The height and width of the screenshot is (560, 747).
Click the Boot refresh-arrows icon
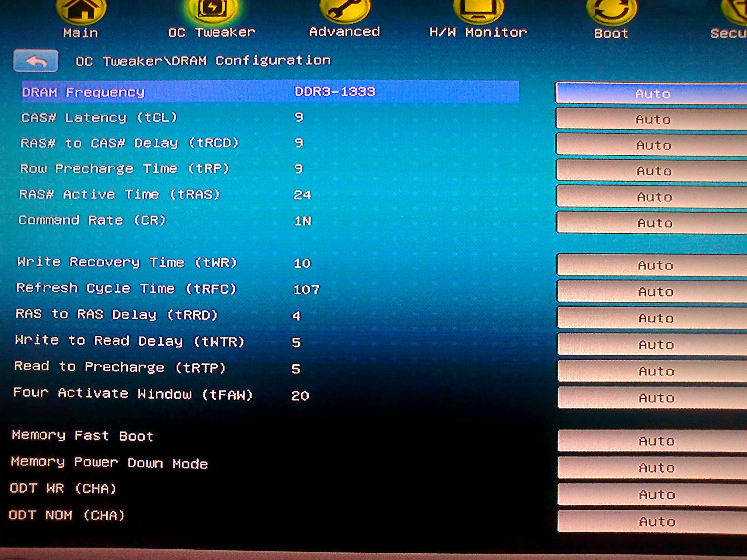[611, 10]
